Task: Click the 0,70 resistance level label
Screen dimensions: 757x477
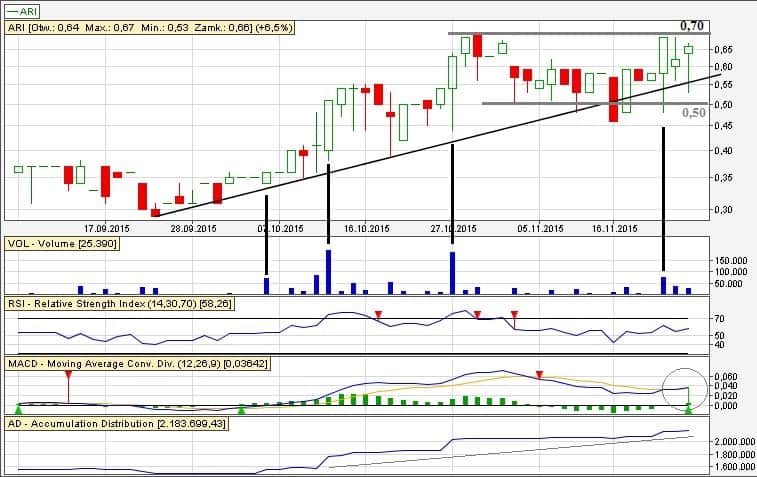Action: pos(692,25)
